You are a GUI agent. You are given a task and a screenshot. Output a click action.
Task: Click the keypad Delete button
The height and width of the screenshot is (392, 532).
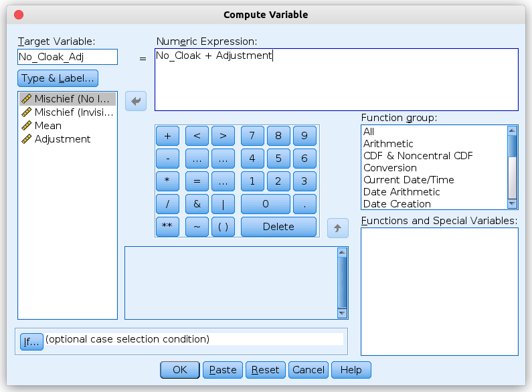278,226
